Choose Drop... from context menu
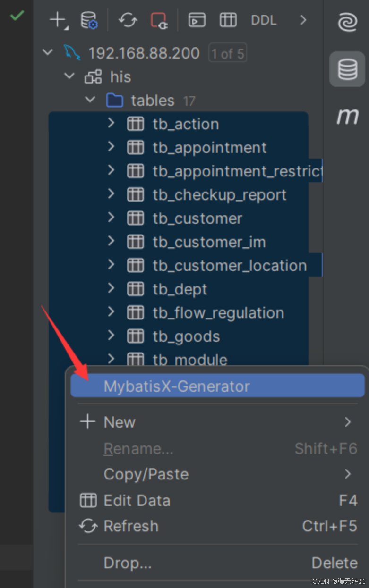The image size is (369, 588). click(217, 563)
